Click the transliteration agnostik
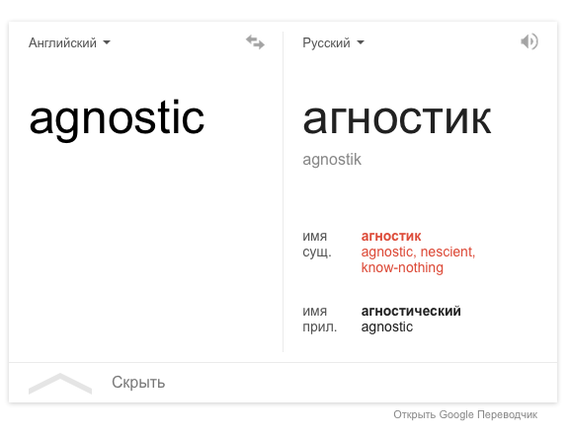The image size is (570, 434). tap(332, 160)
